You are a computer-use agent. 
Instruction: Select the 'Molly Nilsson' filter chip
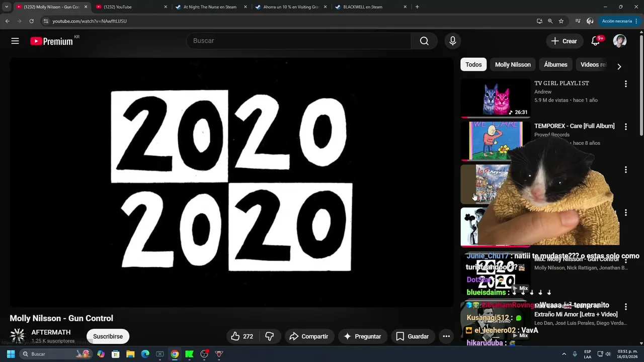[513, 64]
